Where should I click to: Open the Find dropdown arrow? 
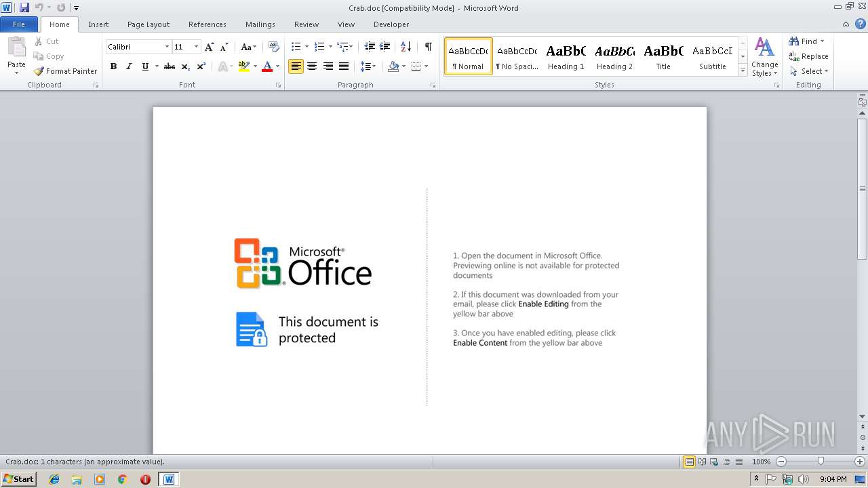pos(823,41)
